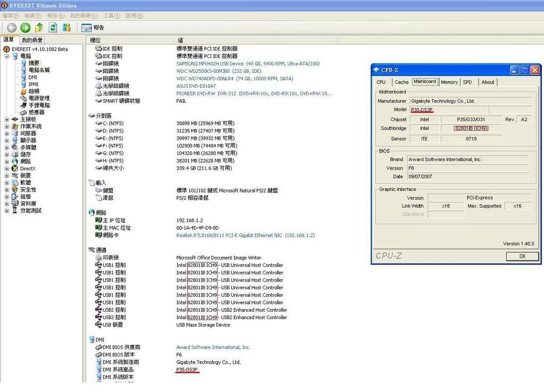Expand the 網路 tree node
The height and width of the screenshot is (392, 544).
point(6,161)
